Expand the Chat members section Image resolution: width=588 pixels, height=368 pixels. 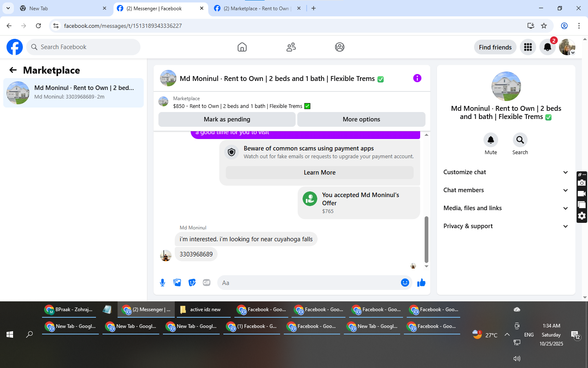pos(506,190)
